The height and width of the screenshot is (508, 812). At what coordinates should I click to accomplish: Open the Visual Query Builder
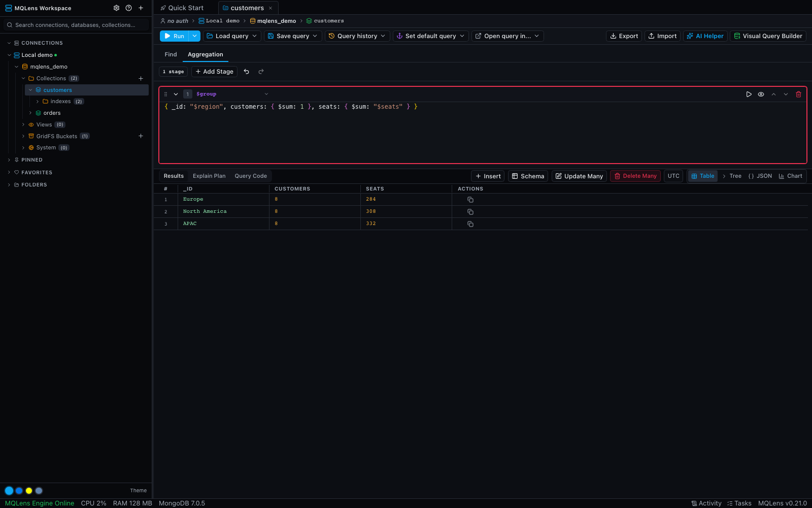[768, 36]
